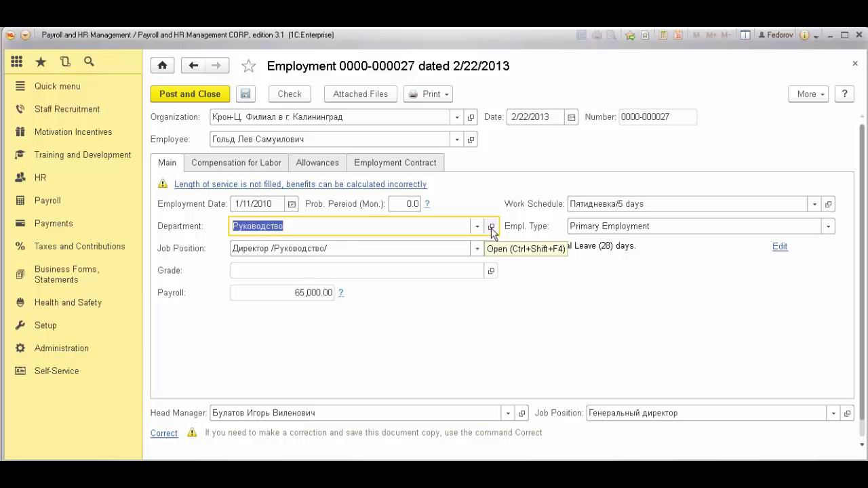Open the Administration section
This screenshot has height=488, width=868.
62,348
